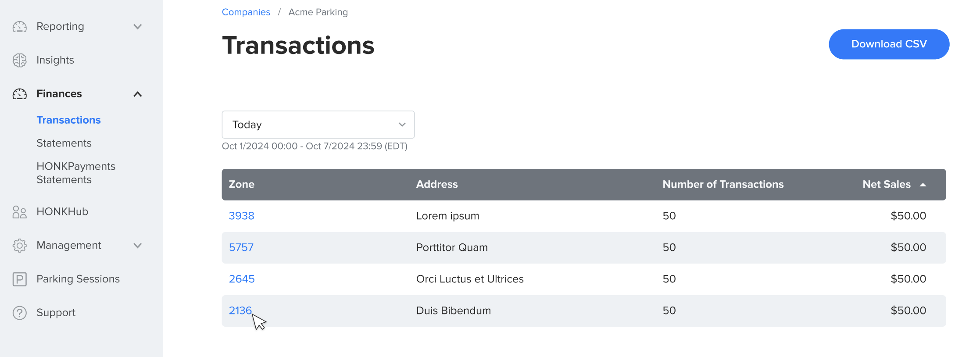Click the Parking Sessions P icon
This screenshot has height=357, width=980.
click(x=20, y=279)
